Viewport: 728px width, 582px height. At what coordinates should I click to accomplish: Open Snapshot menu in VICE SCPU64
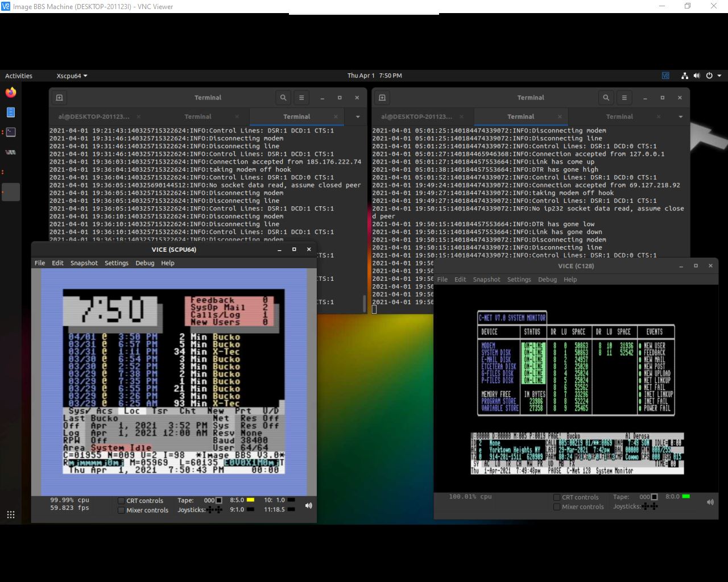click(x=84, y=263)
